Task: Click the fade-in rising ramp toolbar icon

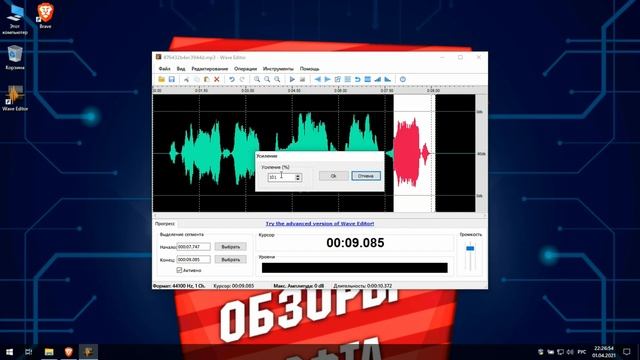Action: click(x=378, y=79)
